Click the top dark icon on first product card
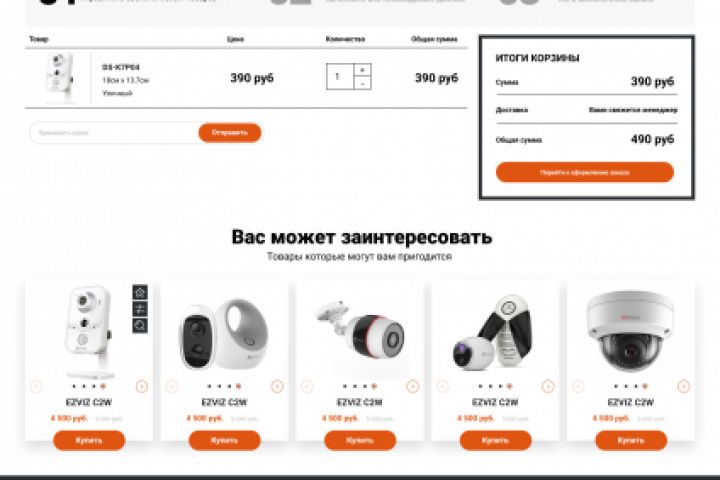This screenshot has width=720, height=480. click(x=140, y=292)
